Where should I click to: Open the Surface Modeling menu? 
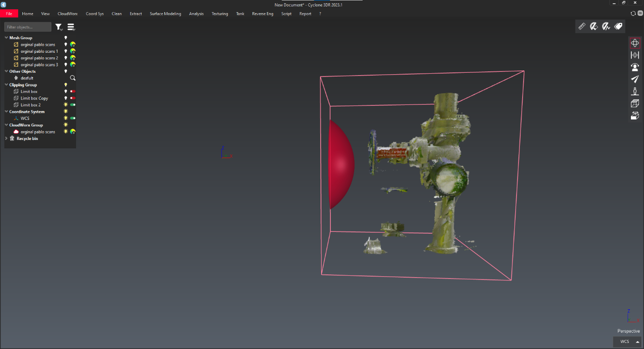165,14
